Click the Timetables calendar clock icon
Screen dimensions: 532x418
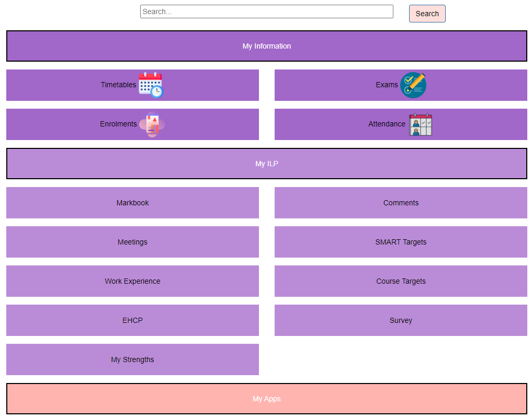tap(151, 85)
